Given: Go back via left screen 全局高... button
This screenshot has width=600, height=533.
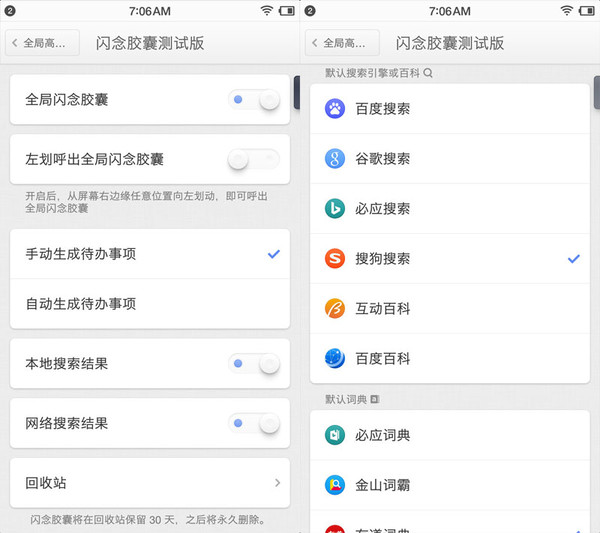Looking at the screenshot, I should tap(42, 43).
